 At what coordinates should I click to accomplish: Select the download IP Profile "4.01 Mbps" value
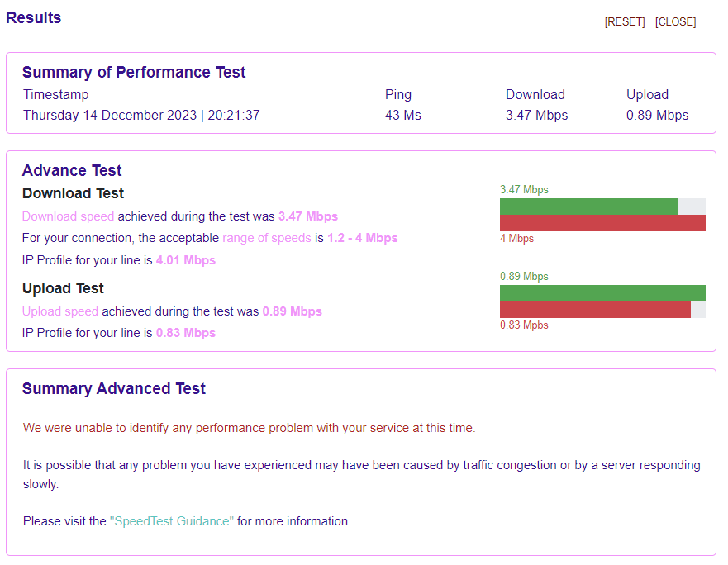(x=186, y=260)
